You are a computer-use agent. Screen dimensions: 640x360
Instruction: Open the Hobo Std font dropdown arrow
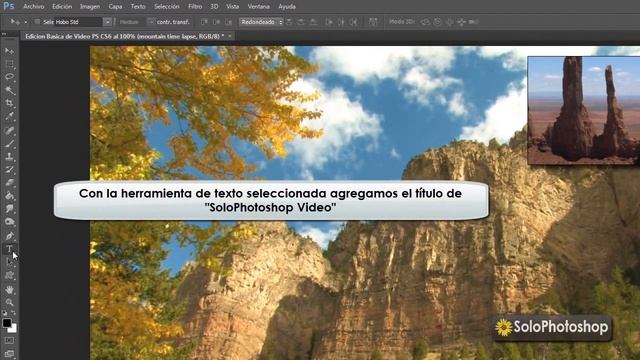point(107,22)
